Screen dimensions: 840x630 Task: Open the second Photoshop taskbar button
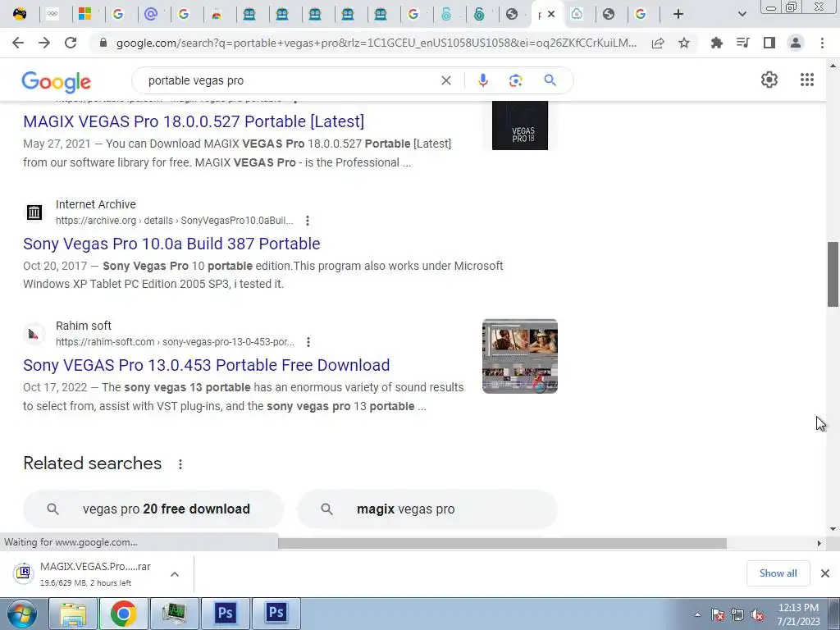point(276,614)
